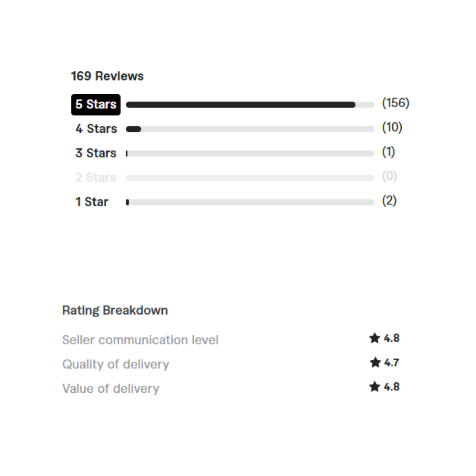Viewport: 476px width, 476px height.
Task: Filter reviews by 4 Stars
Action: click(x=96, y=129)
